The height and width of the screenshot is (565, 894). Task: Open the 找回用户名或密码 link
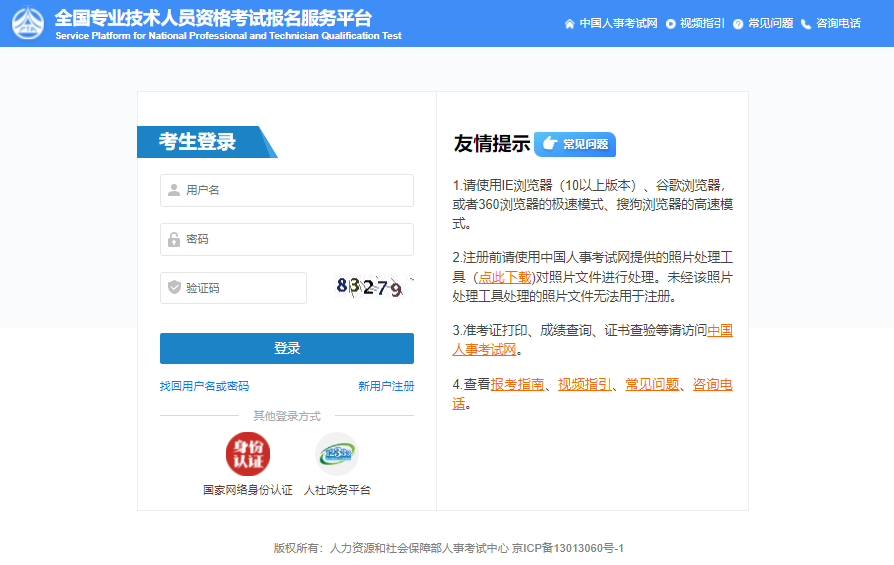click(x=204, y=386)
